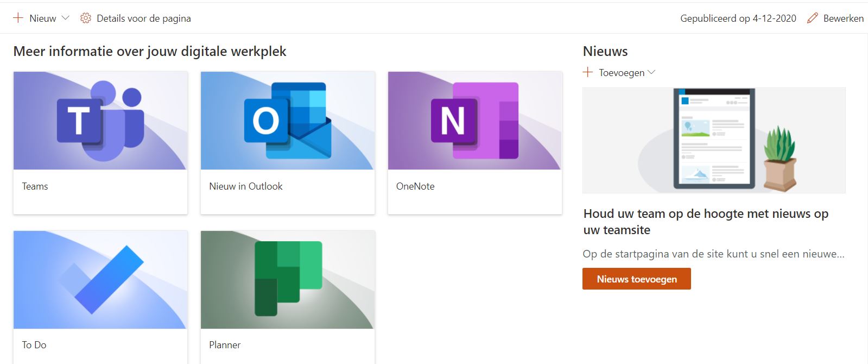
Task: Click the Gepubliceerd op 4-12-2020 text
Action: (738, 18)
